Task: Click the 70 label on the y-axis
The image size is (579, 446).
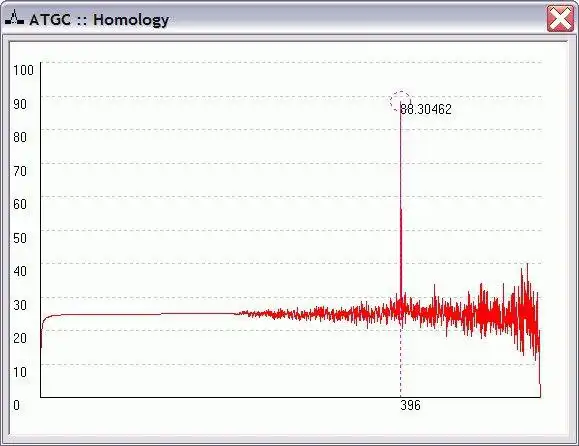Action: pyautogui.click(x=20, y=171)
